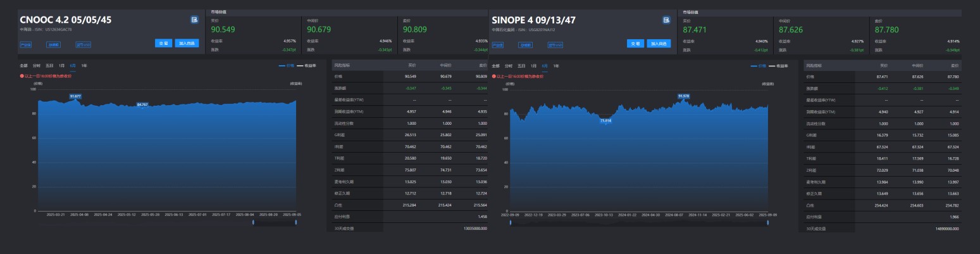Image resolution: width=980 pixels, height=254 pixels.
Task: Select the 分时 range tab on SINOPE chart
Action: tap(509, 66)
